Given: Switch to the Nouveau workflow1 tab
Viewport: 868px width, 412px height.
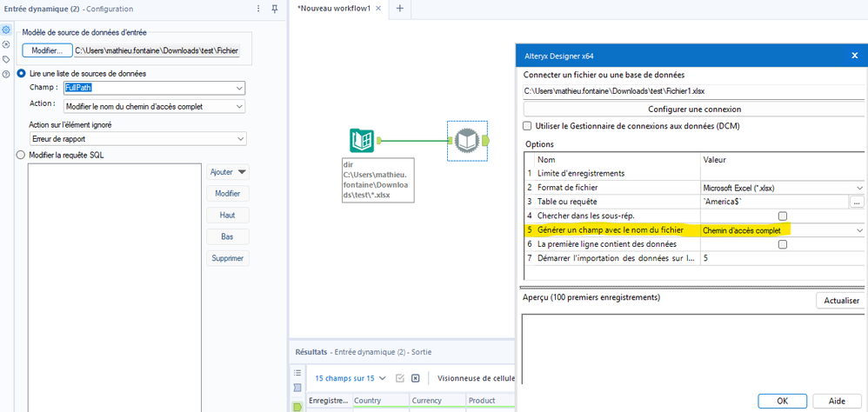Looking at the screenshot, I should (x=334, y=9).
